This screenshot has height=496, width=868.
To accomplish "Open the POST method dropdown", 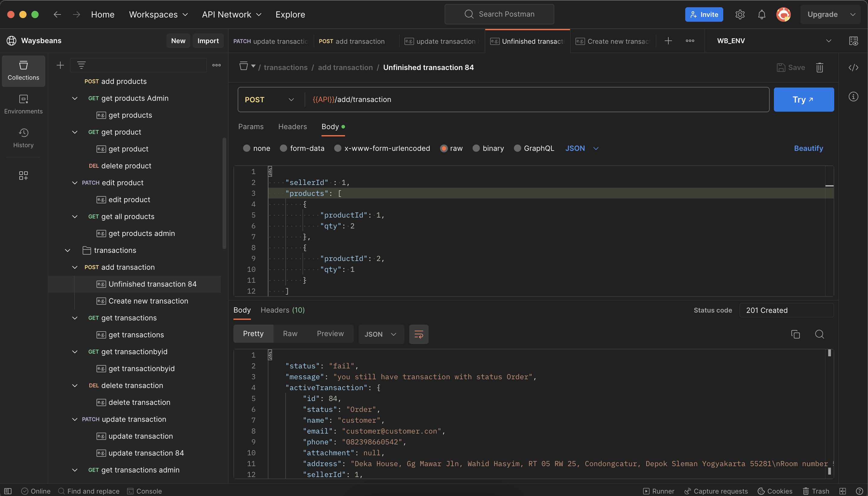I will point(269,100).
